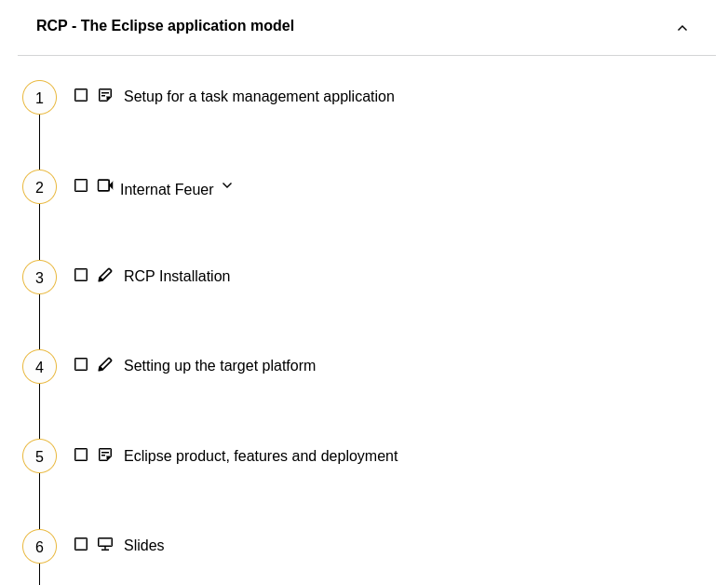This screenshot has width=728, height=585.
Task: Check the box for Setup for a task management application
Action: [x=81, y=95]
